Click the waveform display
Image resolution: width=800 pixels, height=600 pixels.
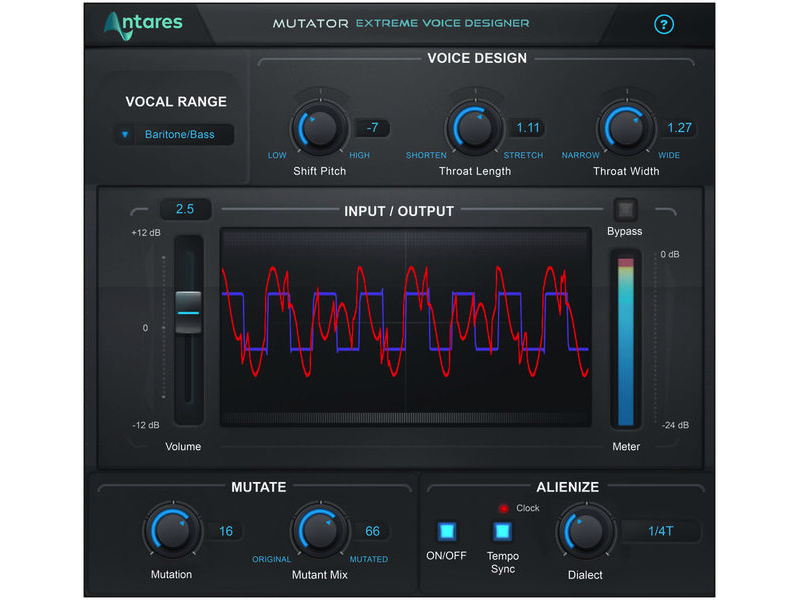[406, 327]
